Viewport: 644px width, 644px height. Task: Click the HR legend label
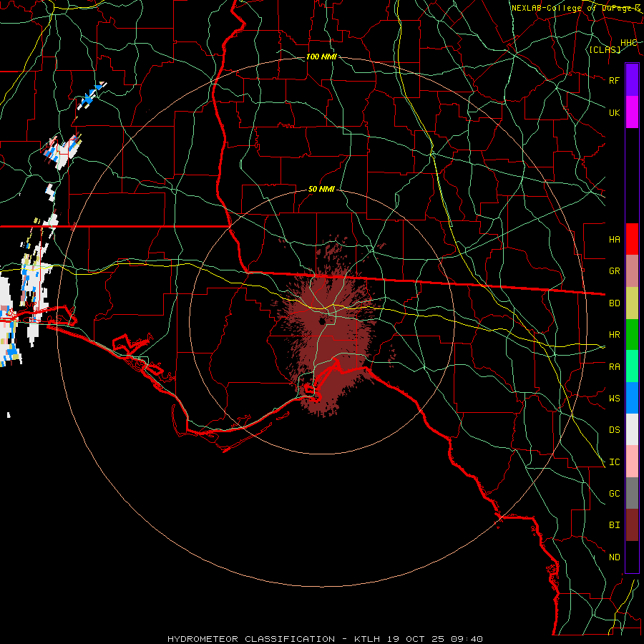click(x=615, y=335)
